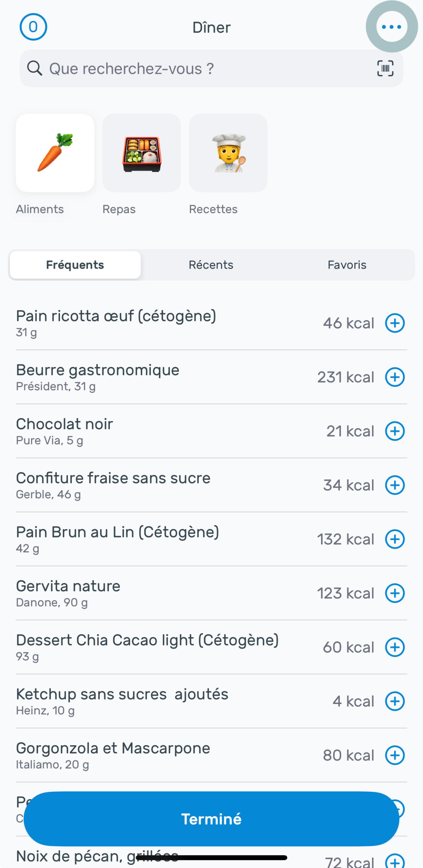Screen dimensions: 423x868
Task: Select the Aliments carrot category
Action: coord(55,153)
